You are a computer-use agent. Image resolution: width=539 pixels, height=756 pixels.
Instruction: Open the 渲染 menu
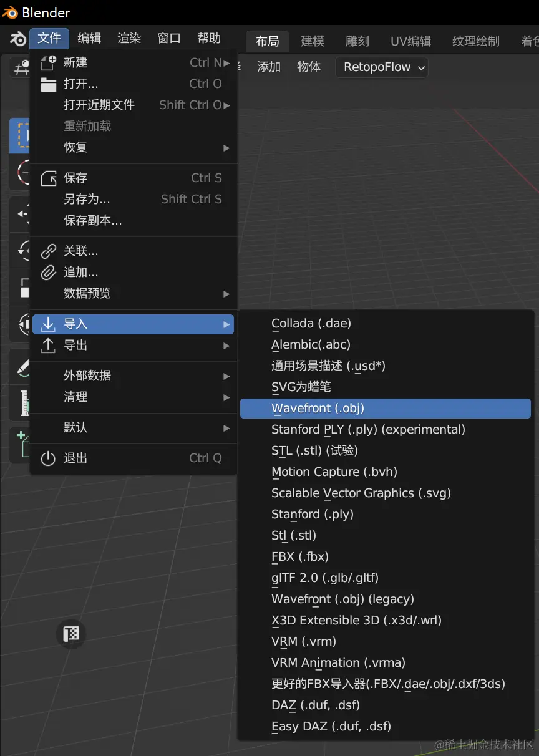(129, 38)
